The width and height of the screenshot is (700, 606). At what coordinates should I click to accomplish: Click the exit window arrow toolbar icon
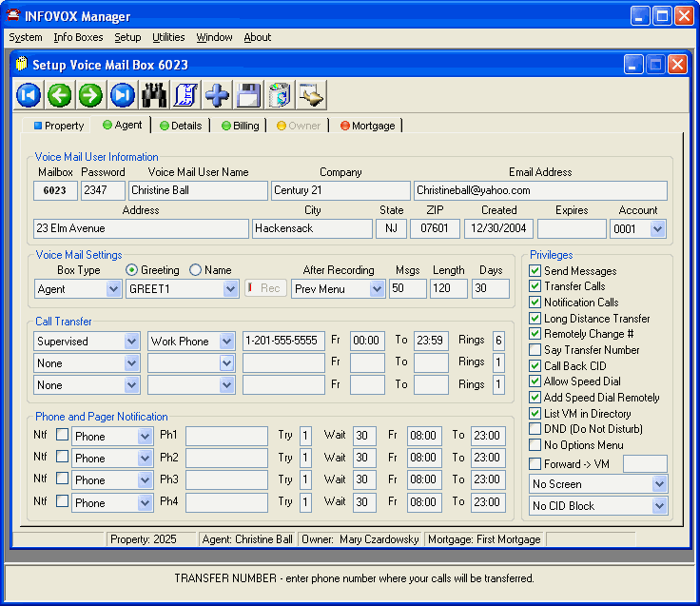312,95
